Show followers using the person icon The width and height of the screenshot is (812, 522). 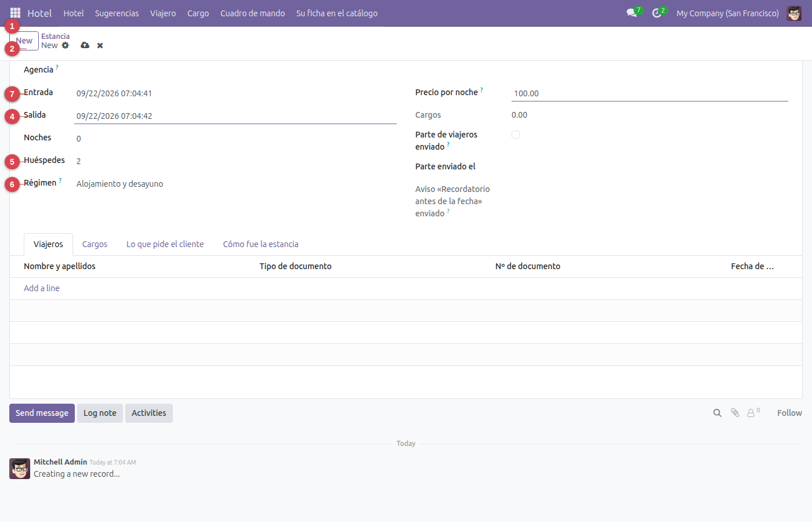pyautogui.click(x=753, y=413)
